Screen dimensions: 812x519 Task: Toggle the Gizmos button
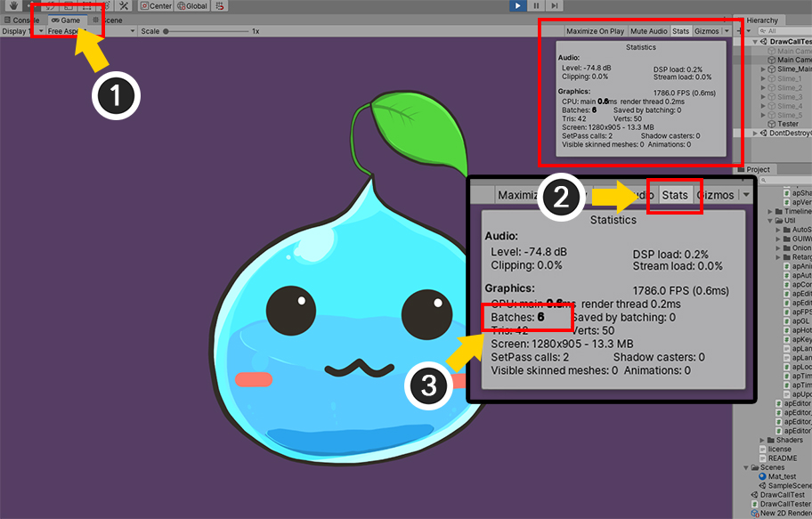click(706, 31)
